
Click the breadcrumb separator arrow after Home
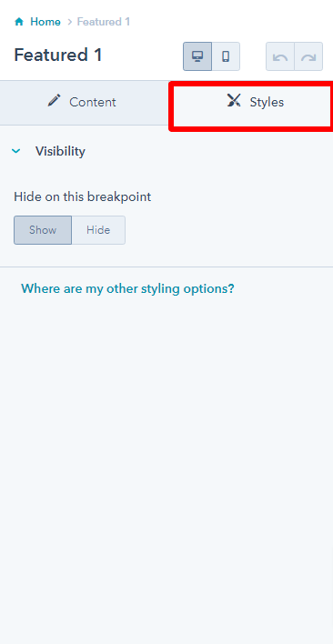[69, 22]
